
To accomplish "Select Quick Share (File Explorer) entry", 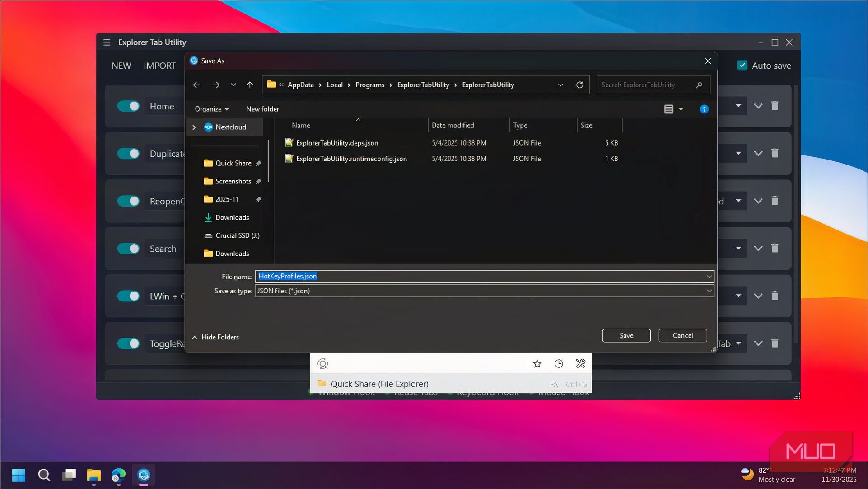I will (x=451, y=384).
